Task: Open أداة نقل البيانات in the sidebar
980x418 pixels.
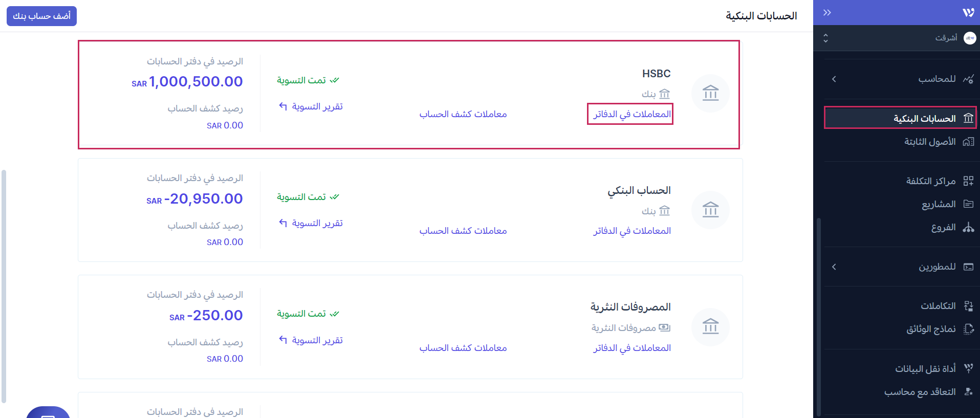Action: 925,368
